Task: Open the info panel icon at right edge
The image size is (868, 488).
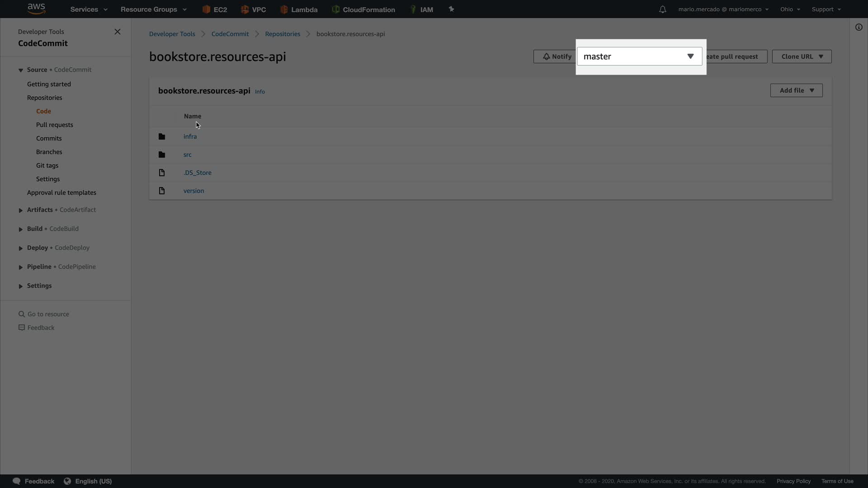Action: [859, 28]
